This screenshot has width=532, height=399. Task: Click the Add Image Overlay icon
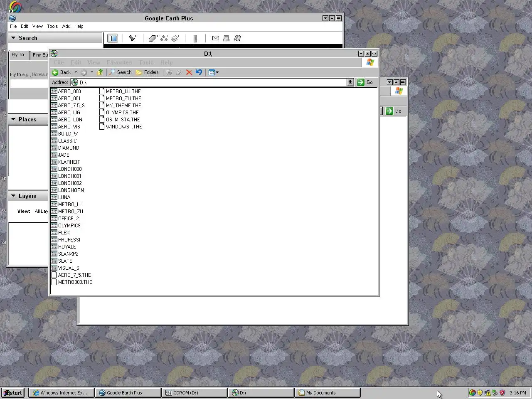[175, 38]
